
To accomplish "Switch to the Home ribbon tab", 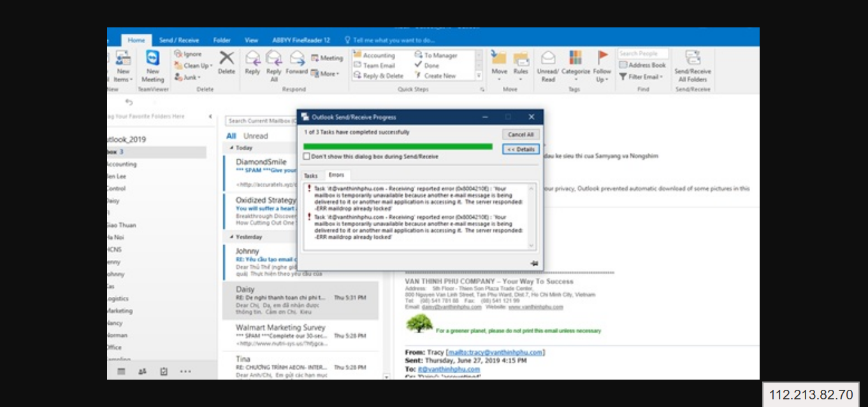I will (x=136, y=40).
